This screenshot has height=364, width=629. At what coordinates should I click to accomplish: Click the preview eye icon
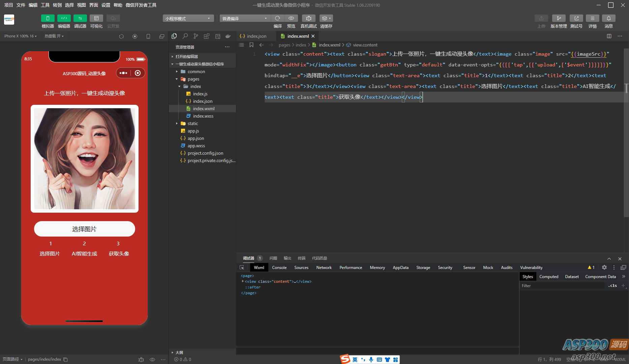tap(291, 18)
